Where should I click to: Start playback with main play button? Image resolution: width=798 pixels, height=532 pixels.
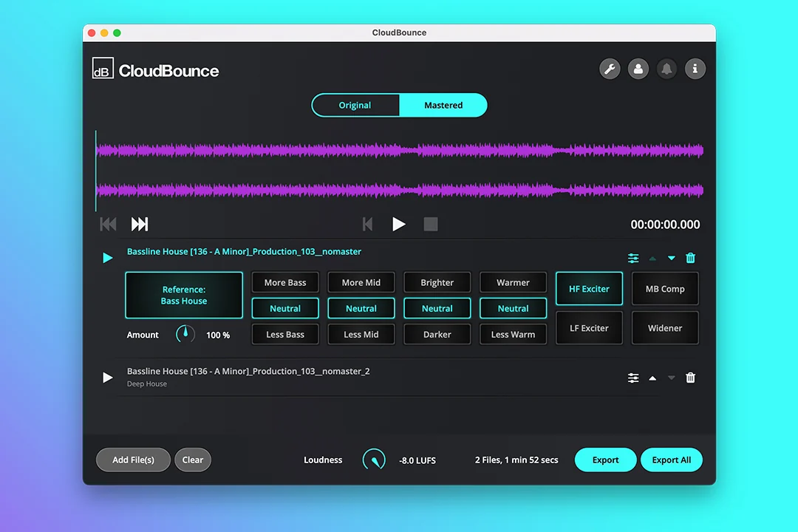tap(398, 224)
